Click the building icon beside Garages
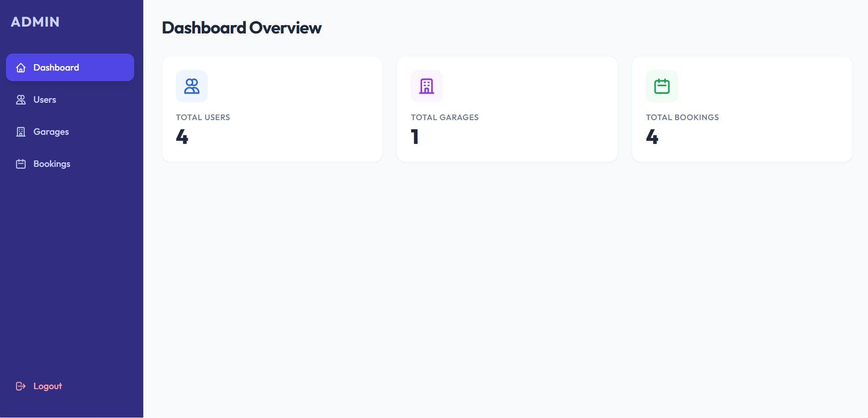The image size is (868, 418). [21, 132]
